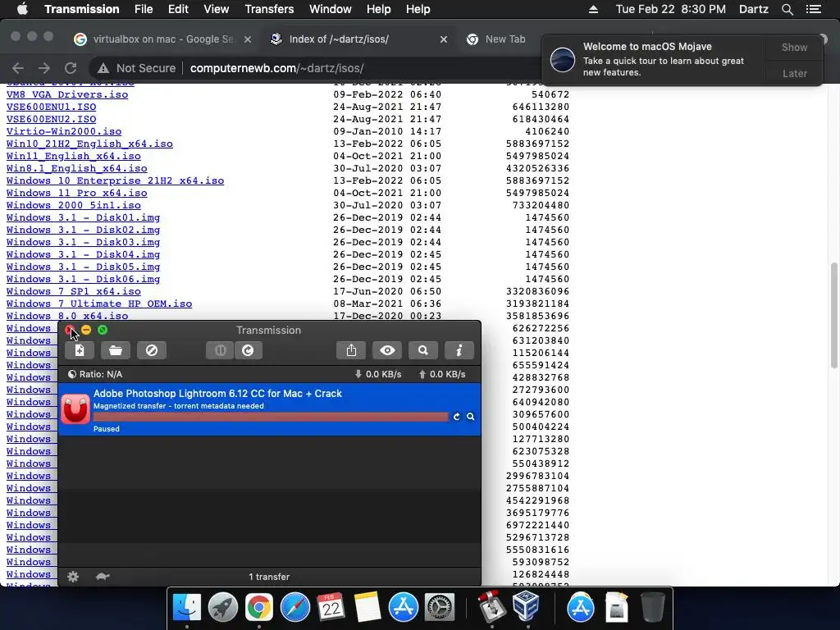Toggle Quick Look eye icon in Transmission
The width and height of the screenshot is (840, 630).
tap(387, 350)
